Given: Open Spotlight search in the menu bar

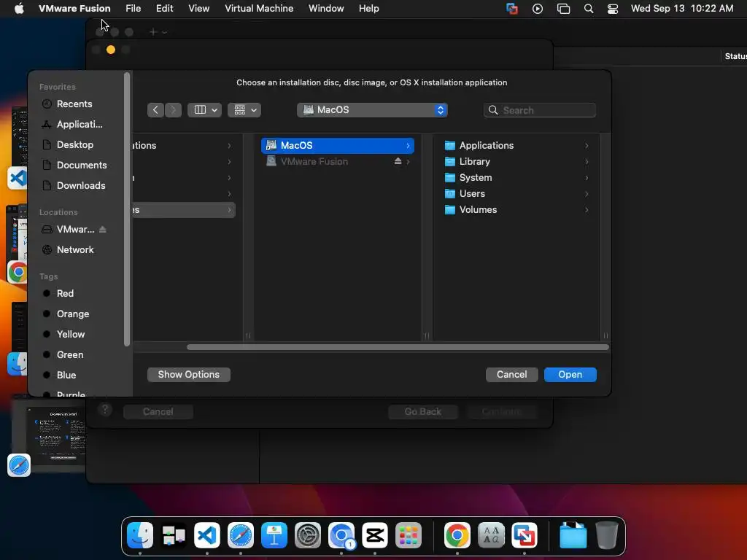Looking at the screenshot, I should click(589, 9).
